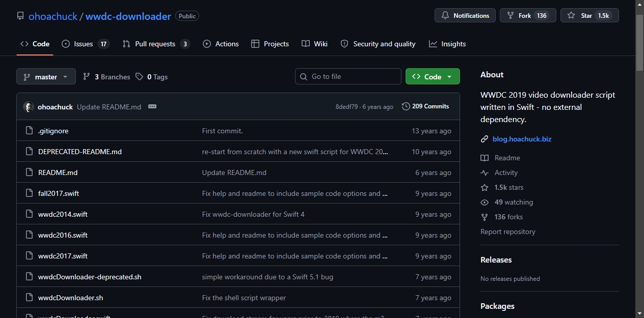
Task: Open the Packages heading link
Action: (497, 306)
